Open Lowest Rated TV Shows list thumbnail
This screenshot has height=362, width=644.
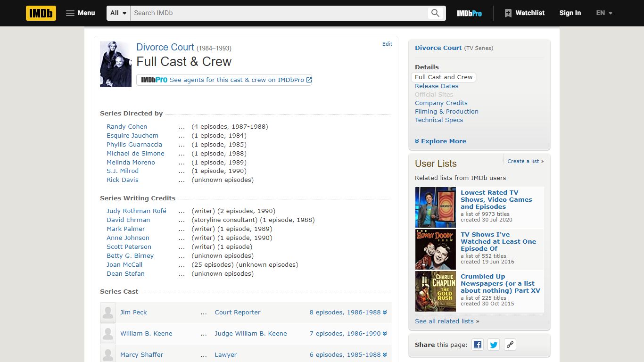436,207
